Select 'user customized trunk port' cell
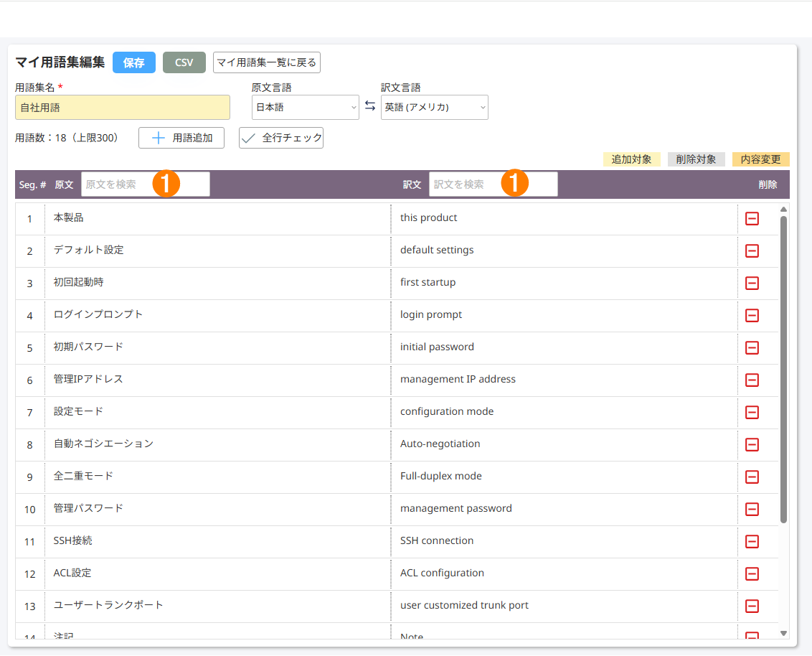Screen dimensions: 812x656 565,606
